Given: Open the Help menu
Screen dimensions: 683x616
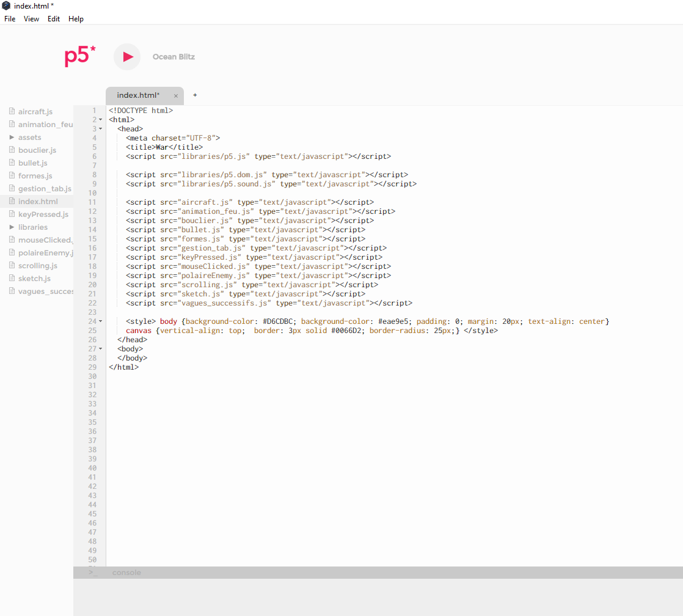Looking at the screenshot, I should tap(76, 19).
